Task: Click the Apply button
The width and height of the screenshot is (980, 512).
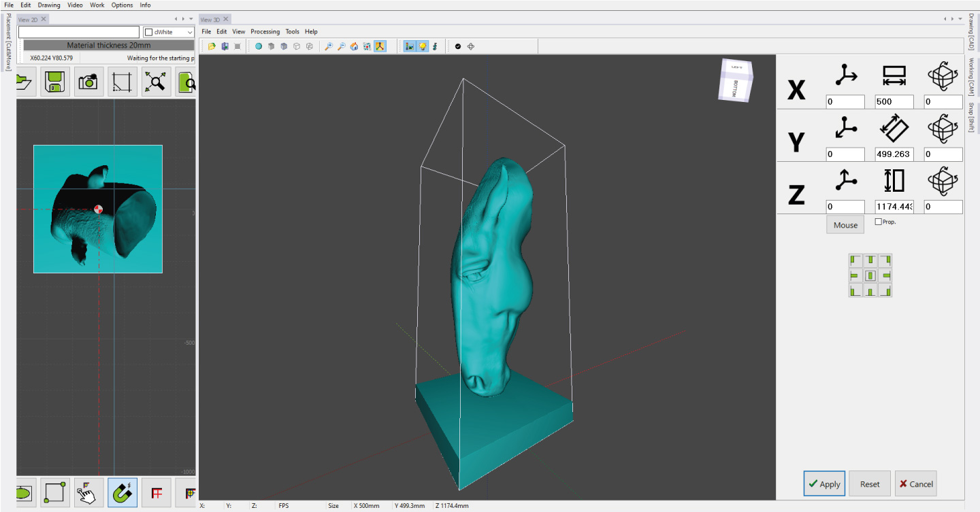Action: coord(824,484)
